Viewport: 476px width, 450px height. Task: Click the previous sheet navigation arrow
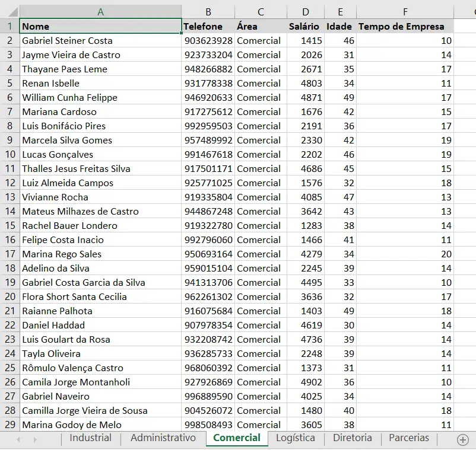coord(18,439)
